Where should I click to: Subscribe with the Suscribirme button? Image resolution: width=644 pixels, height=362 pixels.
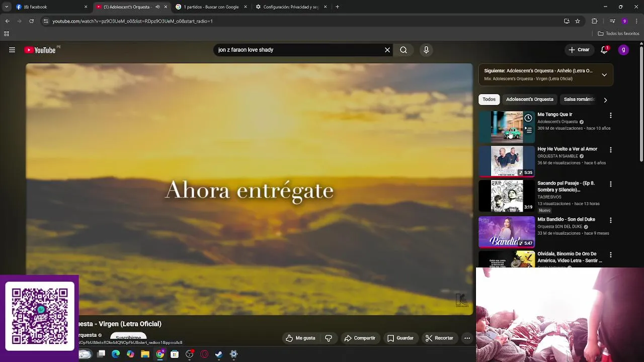(128, 337)
